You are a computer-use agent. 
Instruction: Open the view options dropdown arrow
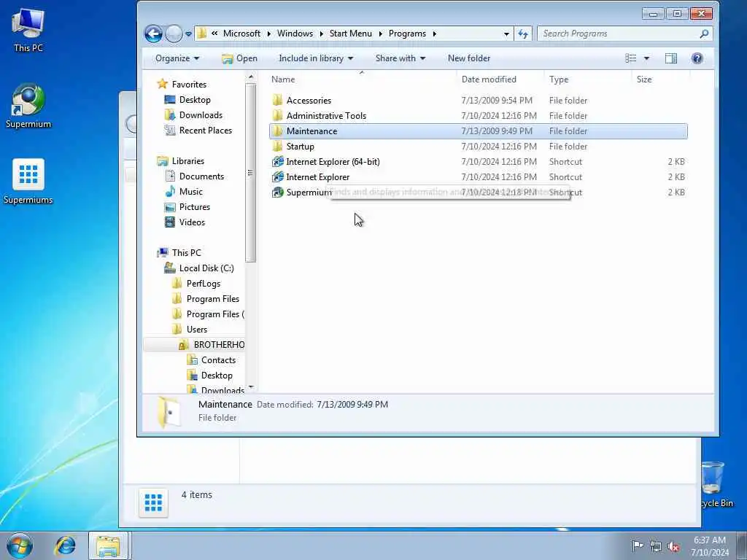point(646,58)
